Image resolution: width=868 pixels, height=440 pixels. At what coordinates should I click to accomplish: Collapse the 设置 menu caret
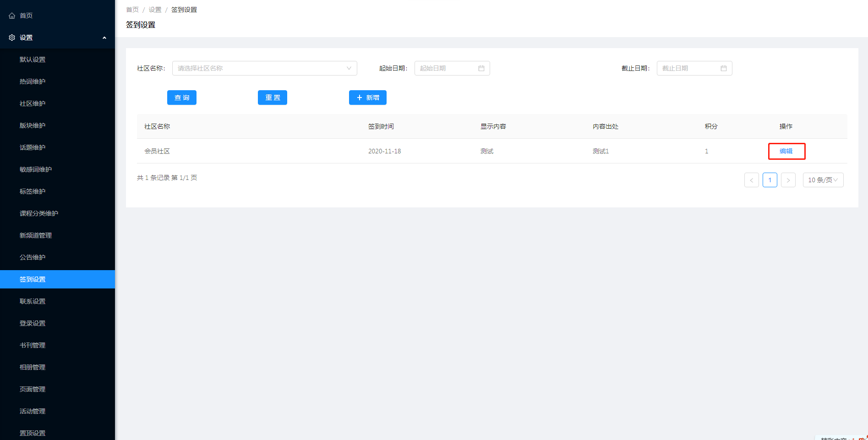click(x=104, y=38)
